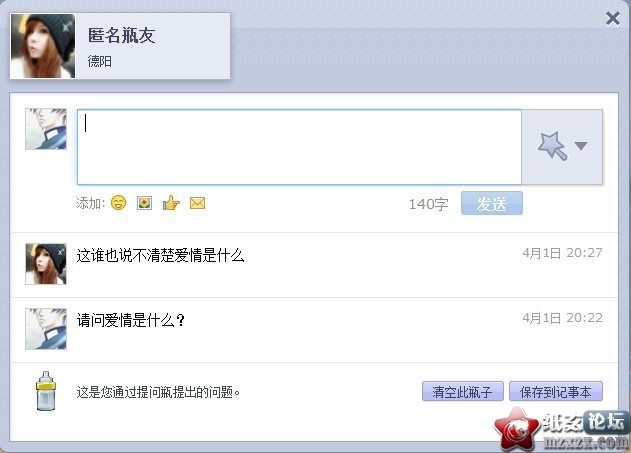
Task: Insert a picture using the photo icon
Action: tap(144, 203)
